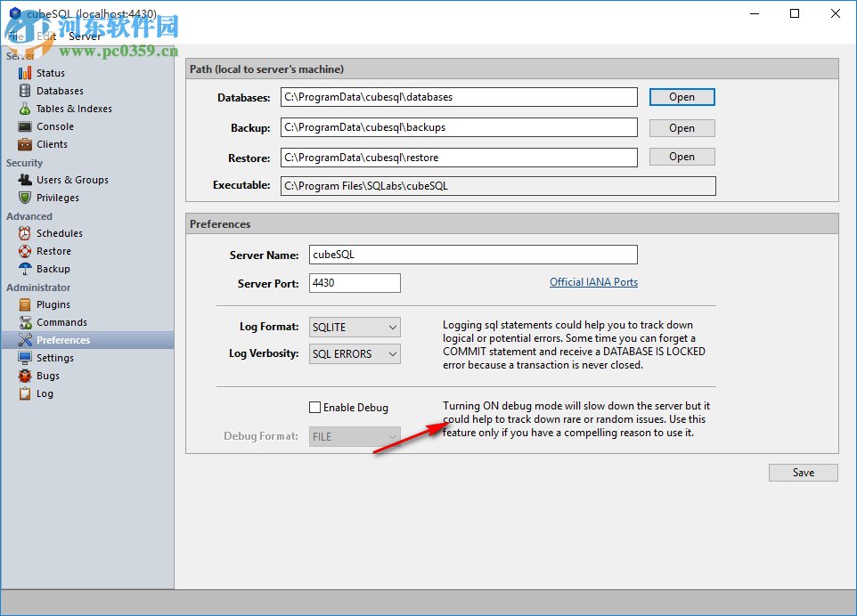Launch the Console terminal icon

click(25, 126)
